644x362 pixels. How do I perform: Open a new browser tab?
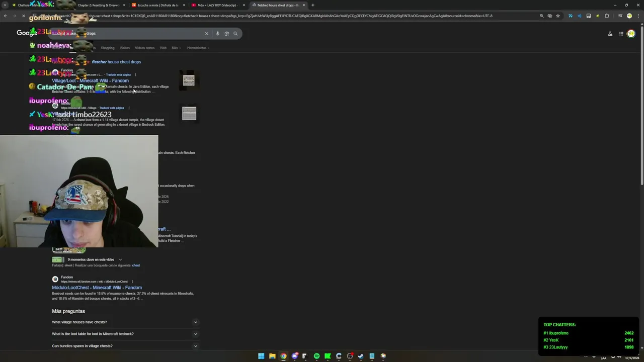(x=312, y=5)
